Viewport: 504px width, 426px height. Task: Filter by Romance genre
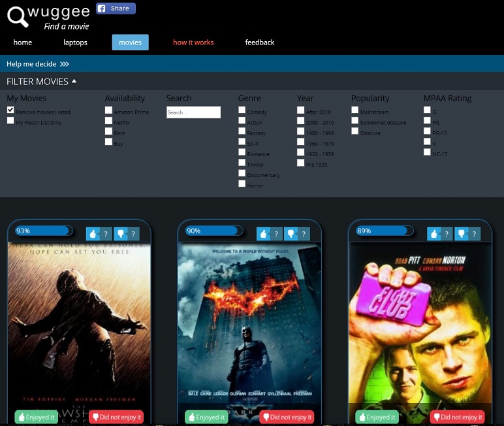coord(242,152)
